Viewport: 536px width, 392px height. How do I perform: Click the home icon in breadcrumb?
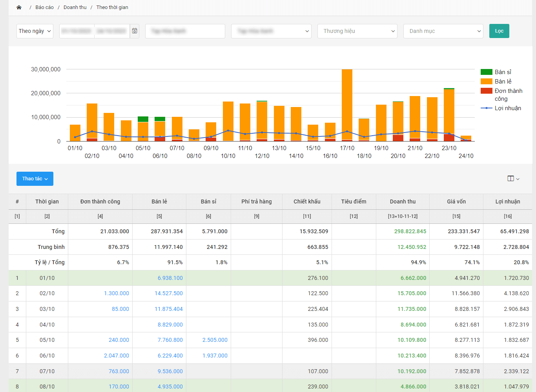[x=19, y=7]
